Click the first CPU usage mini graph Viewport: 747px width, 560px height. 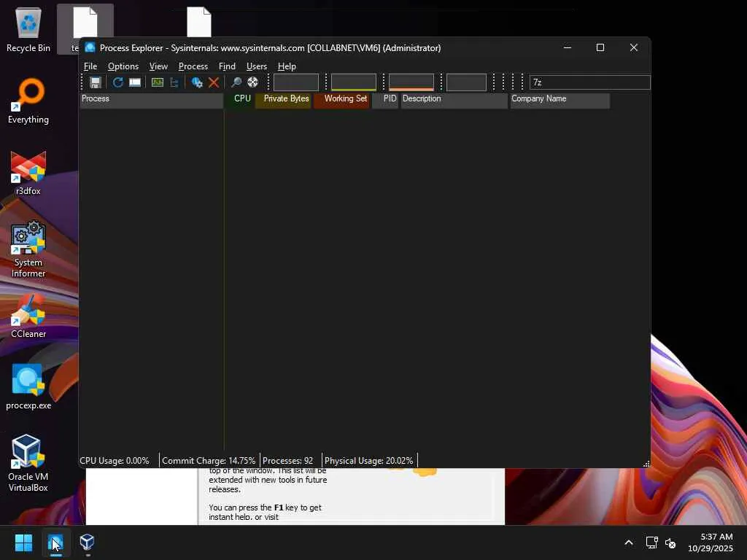tap(296, 82)
